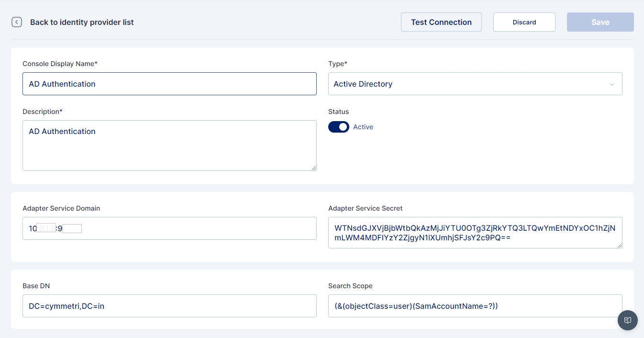Open the book help icon

(627, 320)
